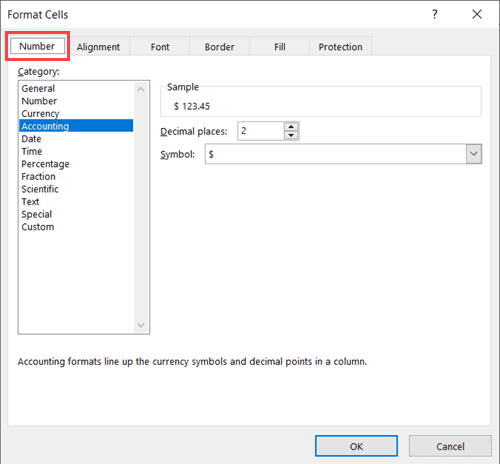
Task: Switch to the Alignment tab
Action: [x=98, y=47]
